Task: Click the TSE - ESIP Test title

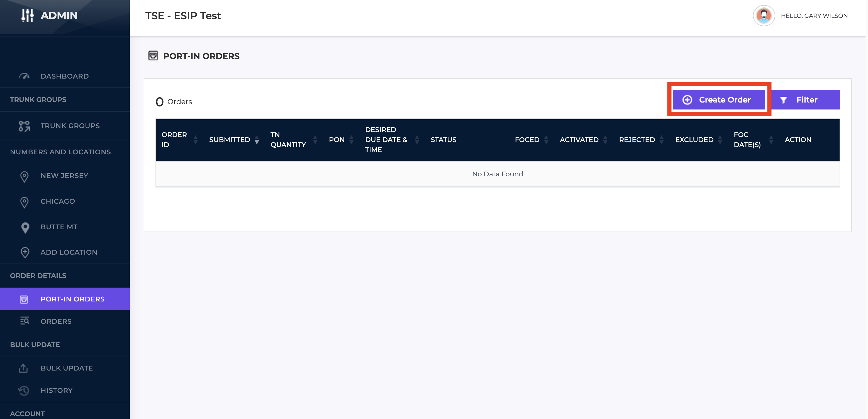Action: pos(183,16)
